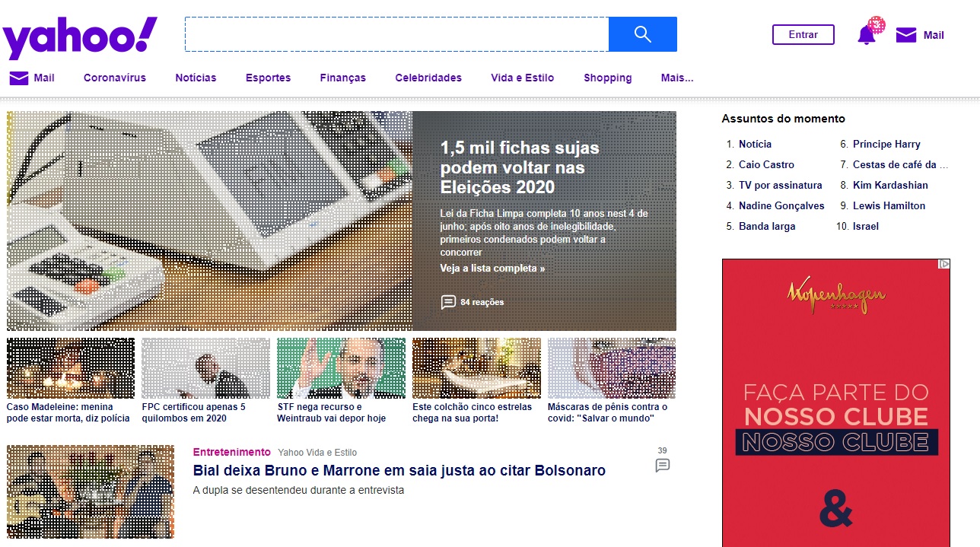Click 'Yahoo Vida e Estilo' source label
The height and width of the screenshot is (547, 980).
[317, 453]
